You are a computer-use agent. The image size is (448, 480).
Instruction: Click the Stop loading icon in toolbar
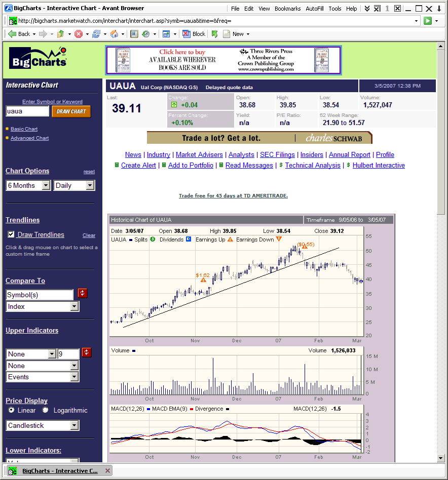[79, 33]
